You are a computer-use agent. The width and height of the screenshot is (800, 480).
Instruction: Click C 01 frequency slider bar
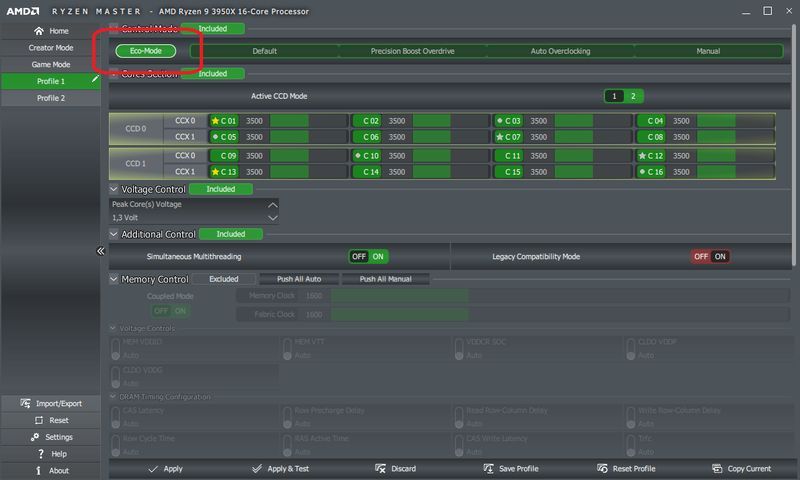[308, 121]
